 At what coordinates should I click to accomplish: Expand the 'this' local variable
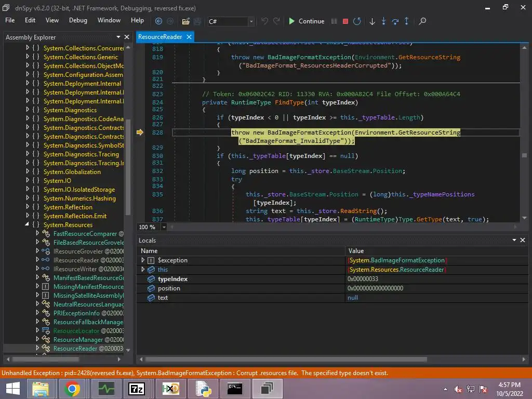[143, 270]
